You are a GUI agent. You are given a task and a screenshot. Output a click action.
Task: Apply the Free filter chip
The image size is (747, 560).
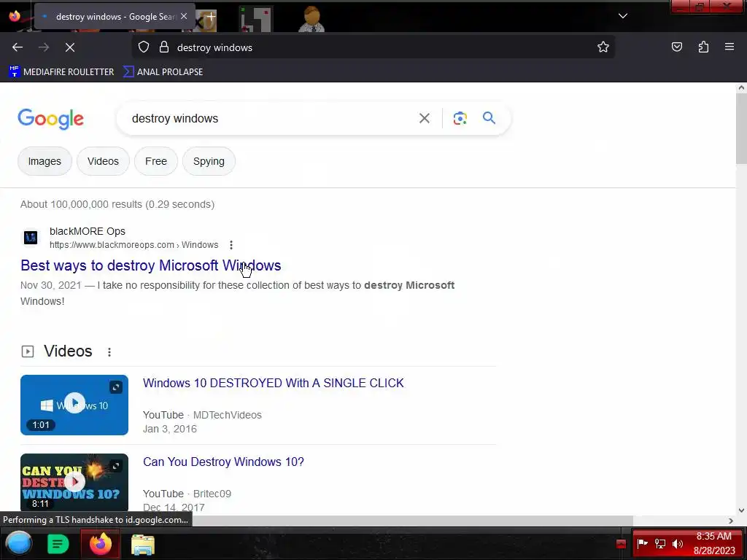pyautogui.click(x=156, y=161)
